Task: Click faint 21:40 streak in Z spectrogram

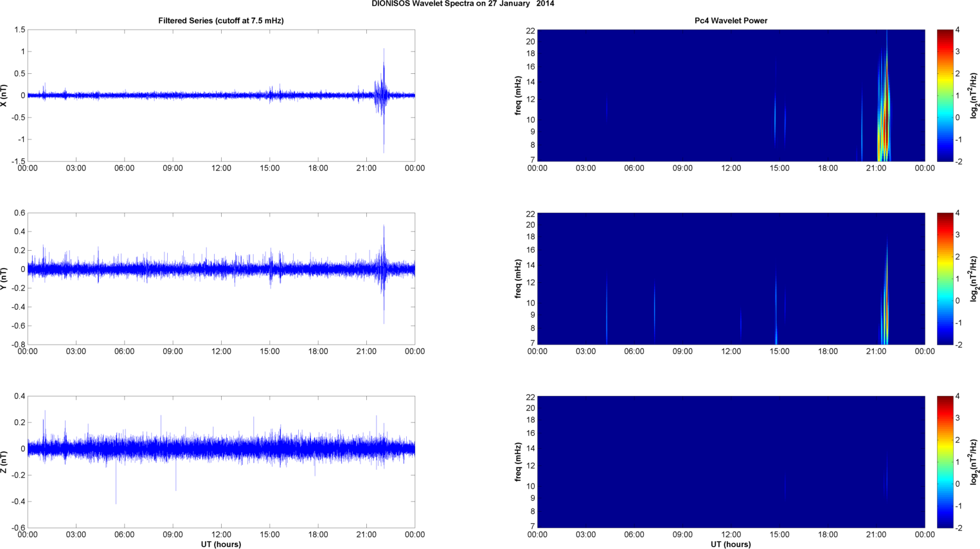Action: (887, 476)
